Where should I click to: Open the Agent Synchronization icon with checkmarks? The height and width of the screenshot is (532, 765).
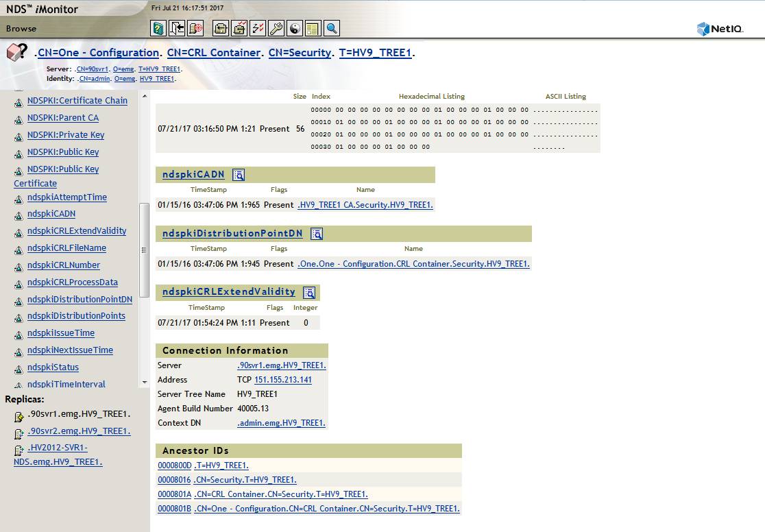239,28
